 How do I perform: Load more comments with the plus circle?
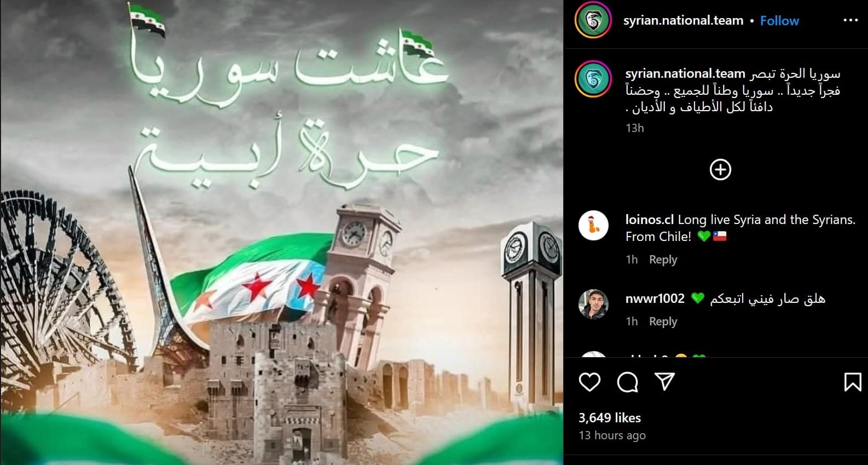click(720, 169)
